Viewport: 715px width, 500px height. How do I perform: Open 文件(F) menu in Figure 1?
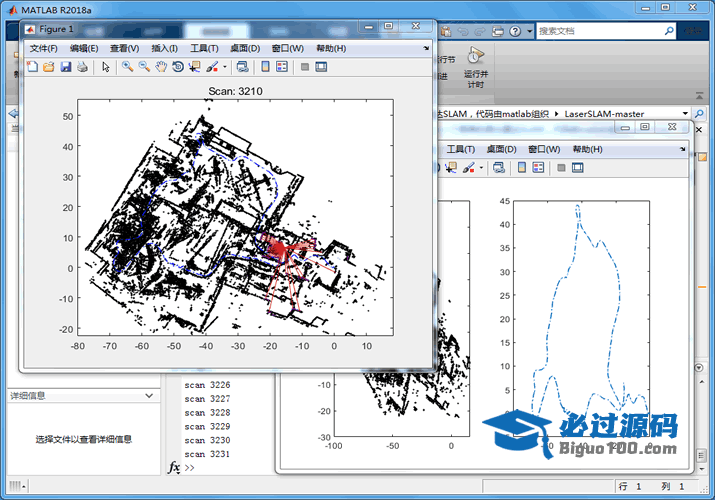pyautogui.click(x=43, y=48)
